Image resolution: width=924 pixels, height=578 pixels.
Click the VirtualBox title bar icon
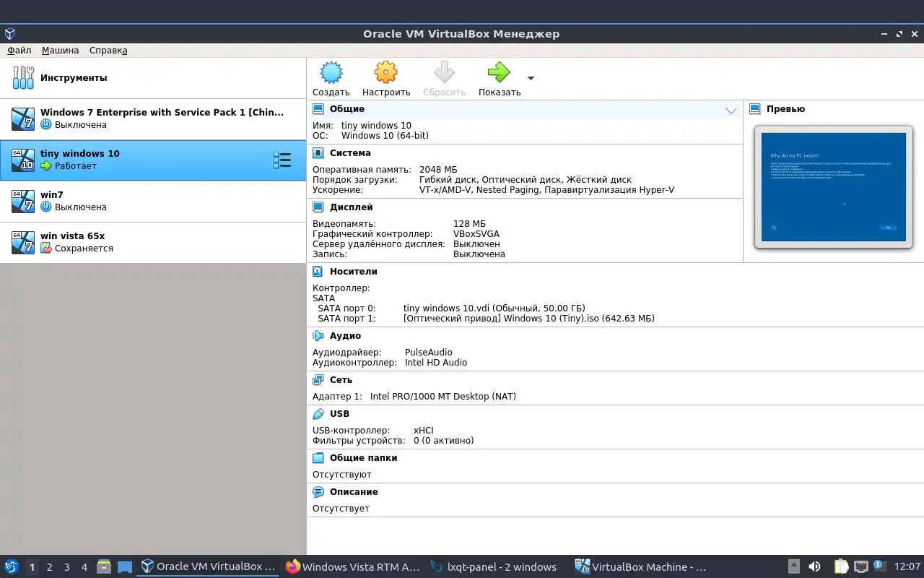(x=9, y=34)
